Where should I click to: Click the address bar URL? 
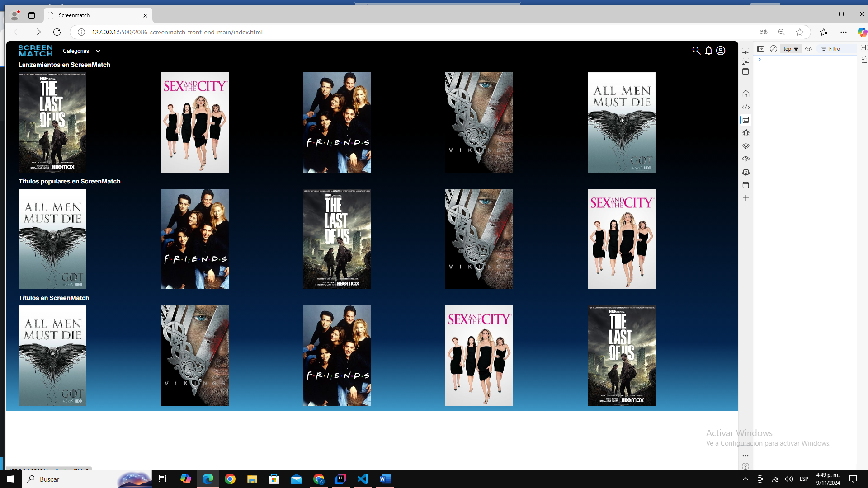[x=177, y=32]
